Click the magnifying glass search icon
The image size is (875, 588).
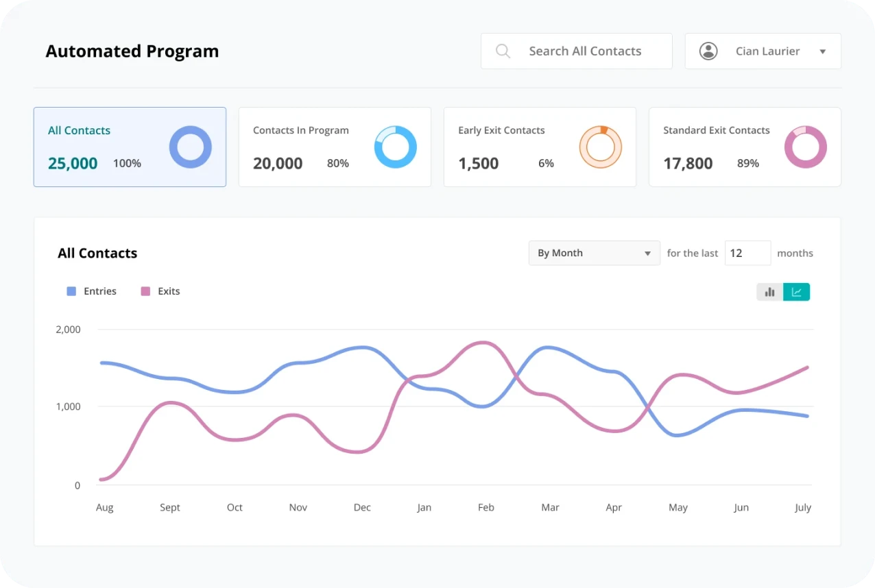click(x=503, y=51)
